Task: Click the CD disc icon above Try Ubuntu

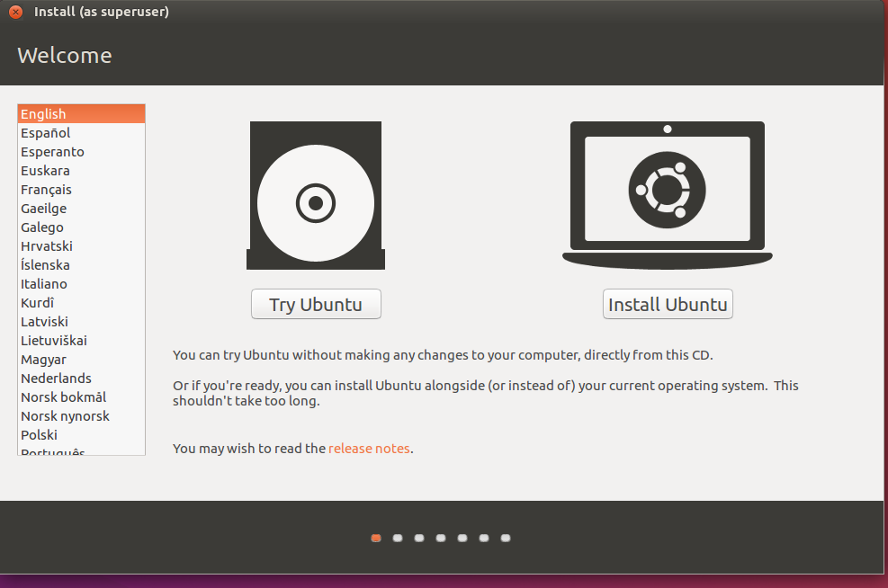Action: coord(316,195)
